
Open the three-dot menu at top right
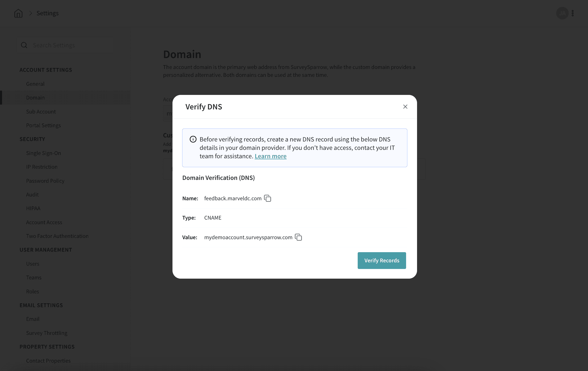pos(573,13)
